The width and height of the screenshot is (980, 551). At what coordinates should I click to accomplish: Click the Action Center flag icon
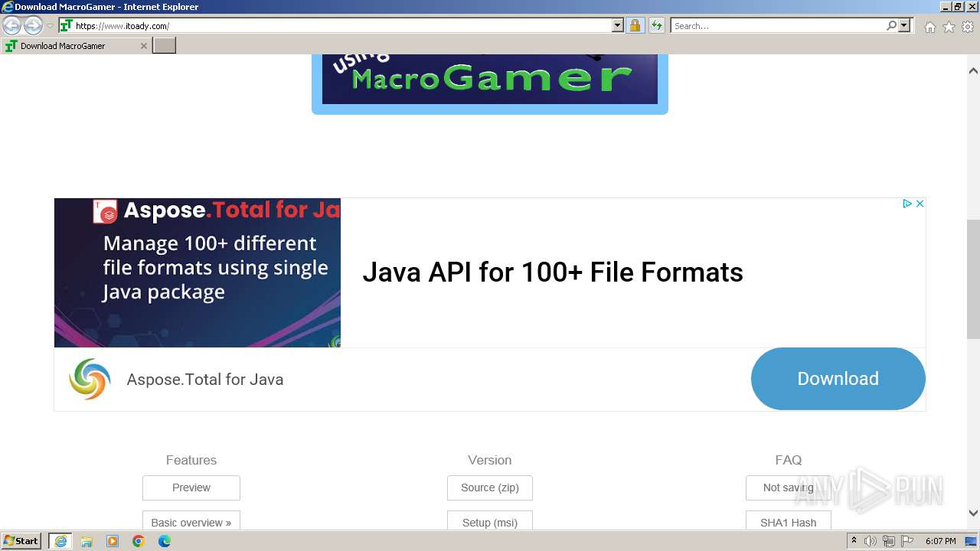click(x=906, y=541)
